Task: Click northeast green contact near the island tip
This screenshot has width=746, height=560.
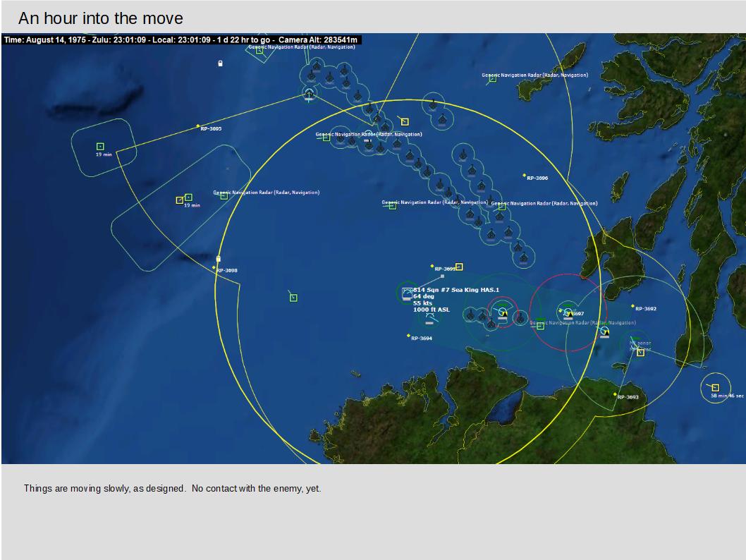Action: [493, 79]
